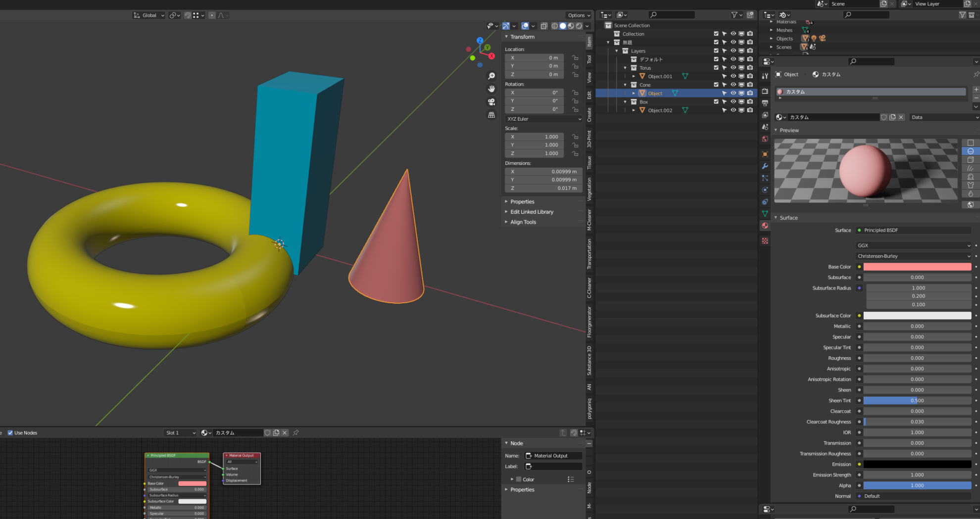Image resolution: width=980 pixels, height=519 pixels.
Task: Click the viewport camera view icon
Action: coord(491,102)
